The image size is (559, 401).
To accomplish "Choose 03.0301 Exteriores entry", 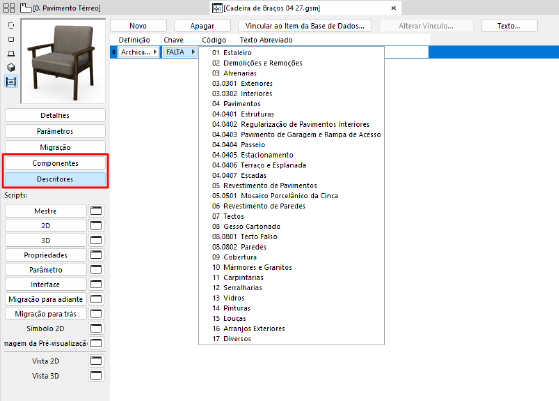I will (x=291, y=83).
